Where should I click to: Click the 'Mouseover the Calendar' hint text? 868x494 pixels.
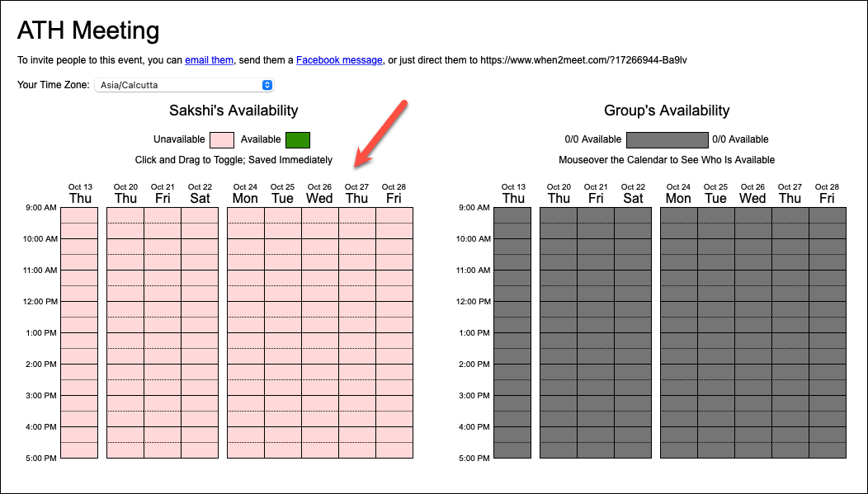tap(667, 160)
